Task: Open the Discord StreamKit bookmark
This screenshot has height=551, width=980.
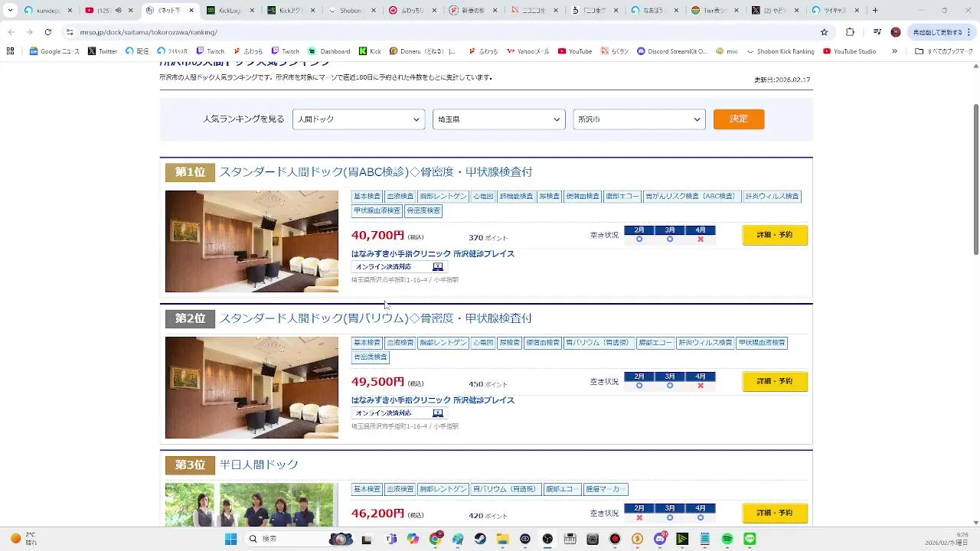Action: [x=671, y=51]
